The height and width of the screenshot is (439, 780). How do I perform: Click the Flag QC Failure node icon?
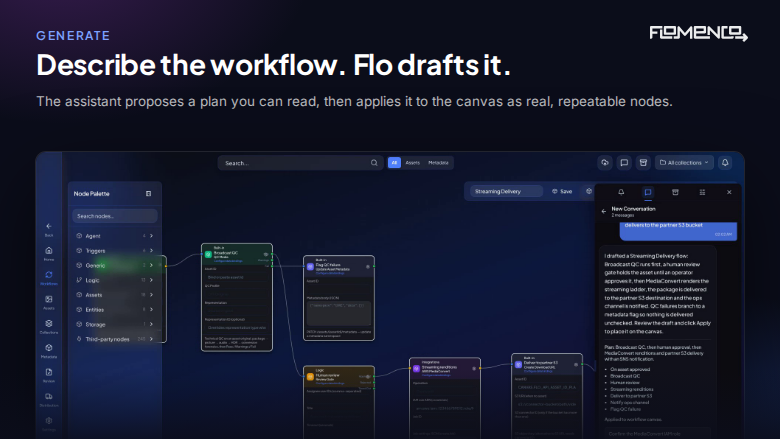(x=310, y=266)
